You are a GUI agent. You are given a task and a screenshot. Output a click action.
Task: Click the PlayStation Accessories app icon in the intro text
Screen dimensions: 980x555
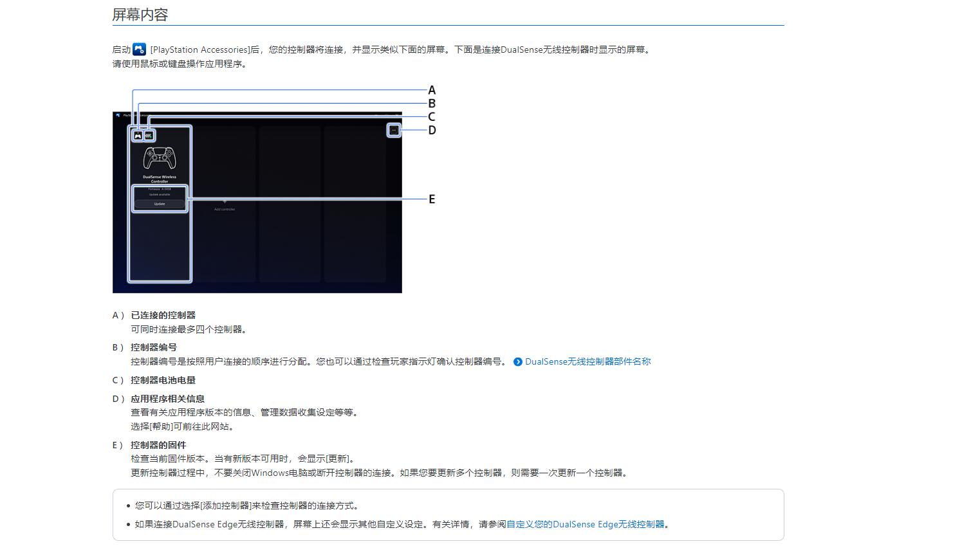[x=139, y=50]
